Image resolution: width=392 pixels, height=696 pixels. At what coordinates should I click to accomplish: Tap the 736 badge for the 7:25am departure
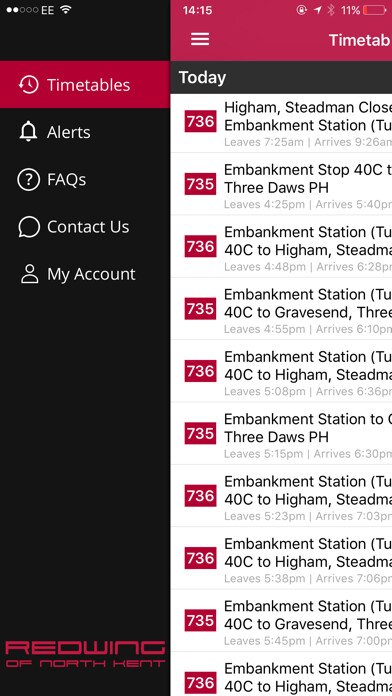pyautogui.click(x=200, y=121)
